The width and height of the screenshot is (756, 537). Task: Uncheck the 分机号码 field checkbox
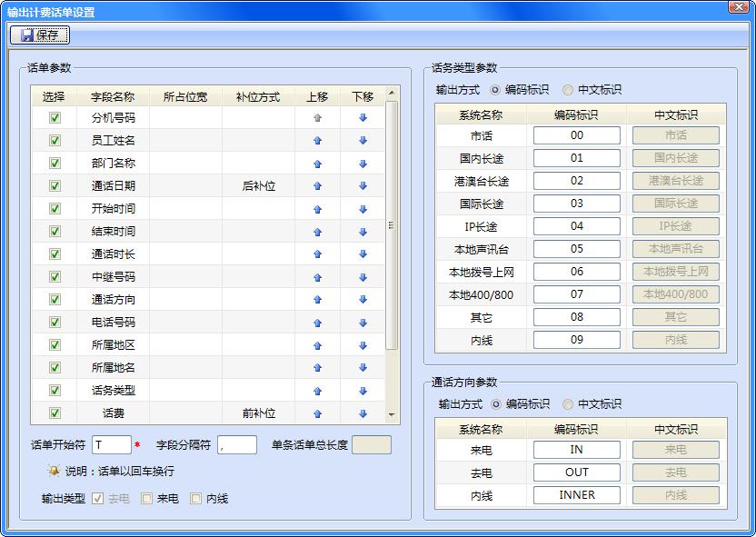pyautogui.click(x=55, y=118)
